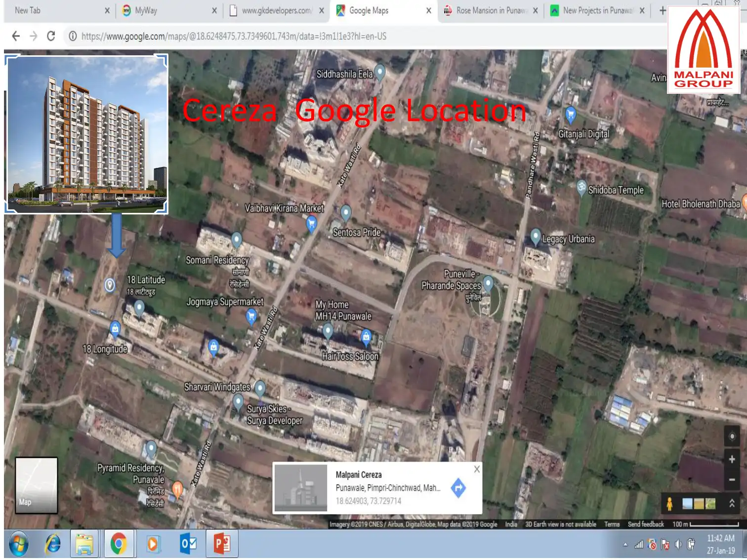Go back to the previous page
Screen dimensions: 747x560
pyautogui.click(x=16, y=36)
